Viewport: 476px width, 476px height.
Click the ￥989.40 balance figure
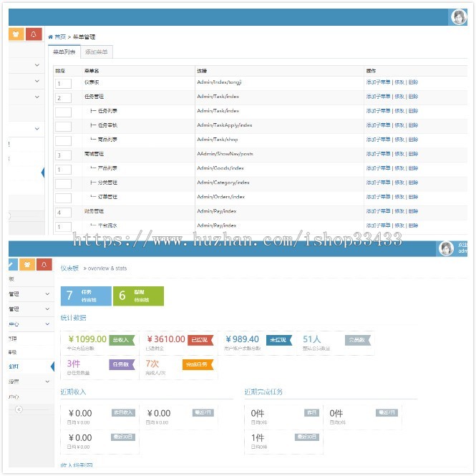click(242, 339)
